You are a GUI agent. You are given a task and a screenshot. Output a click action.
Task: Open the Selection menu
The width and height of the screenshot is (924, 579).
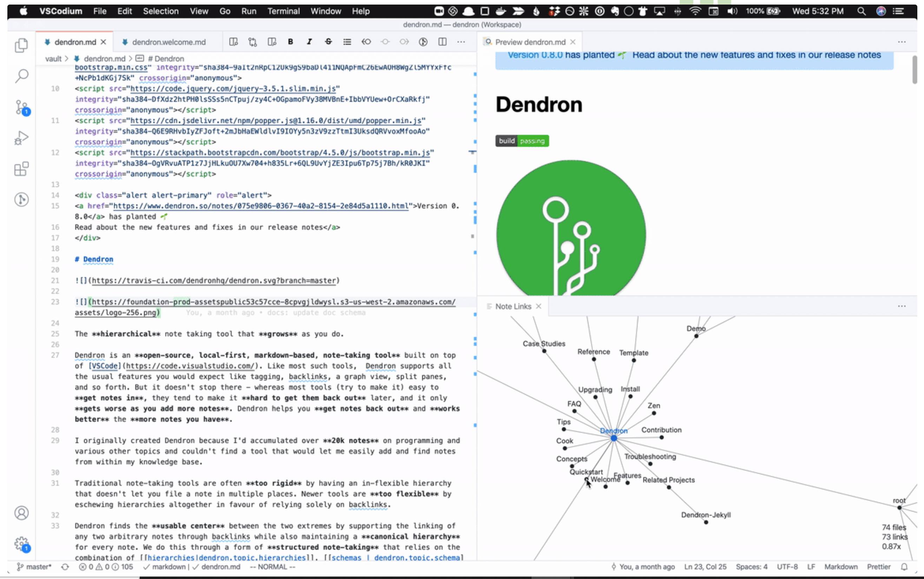pyautogui.click(x=161, y=11)
